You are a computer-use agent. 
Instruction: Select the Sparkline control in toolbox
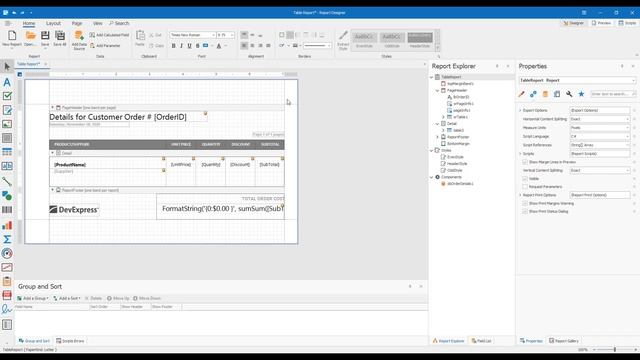coord(7,267)
